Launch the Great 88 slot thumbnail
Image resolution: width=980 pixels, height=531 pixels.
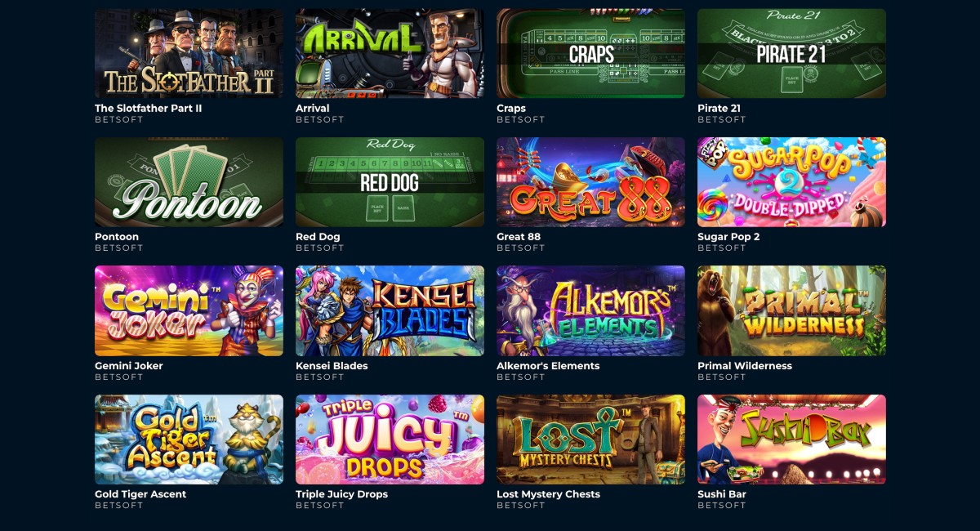590,182
